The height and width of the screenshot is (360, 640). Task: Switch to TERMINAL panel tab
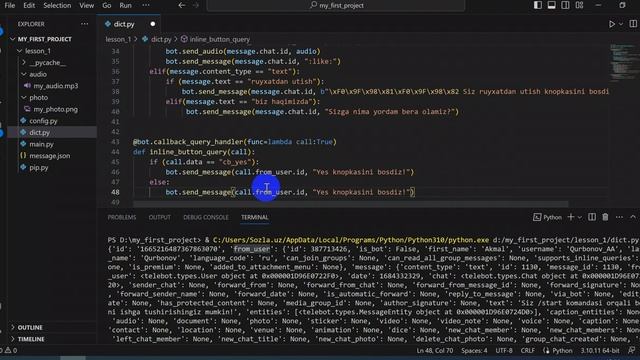(x=254, y=218)
